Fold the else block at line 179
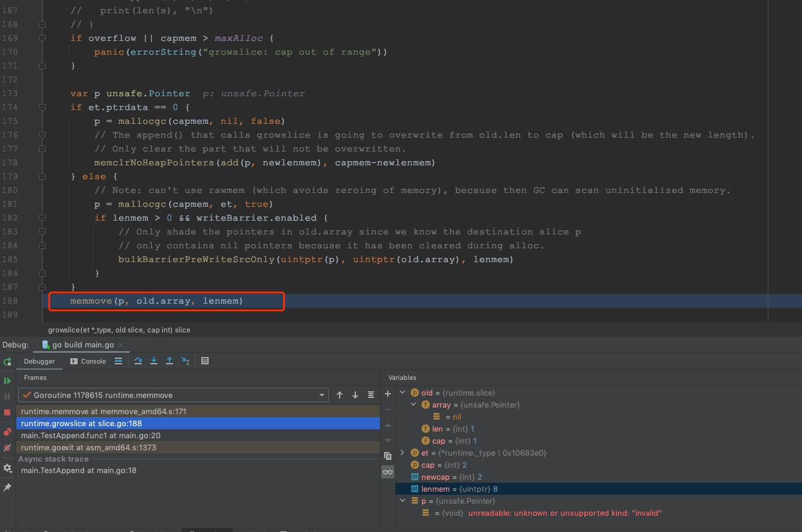Screen dimensions: 802x532 pyautogui.click(x=42, y=177)
